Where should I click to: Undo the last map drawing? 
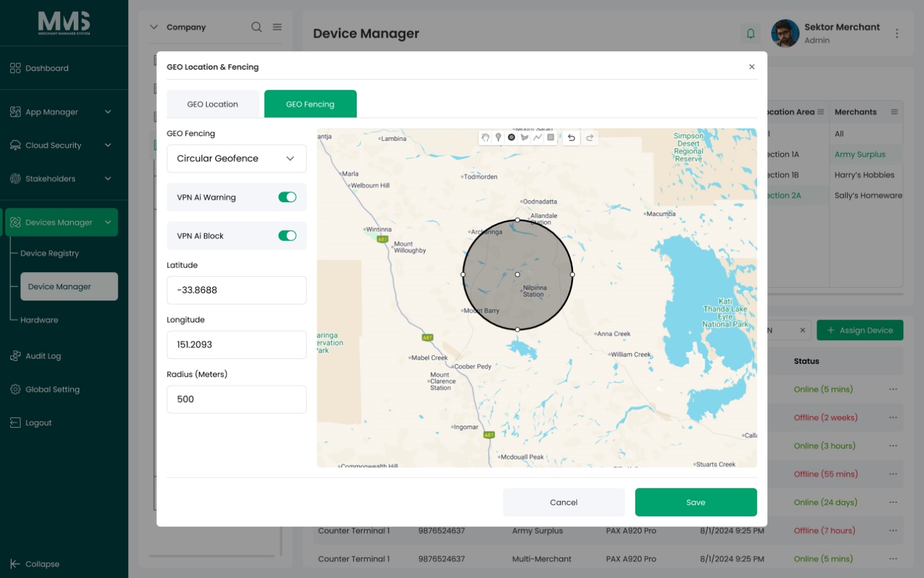[571, 137]
